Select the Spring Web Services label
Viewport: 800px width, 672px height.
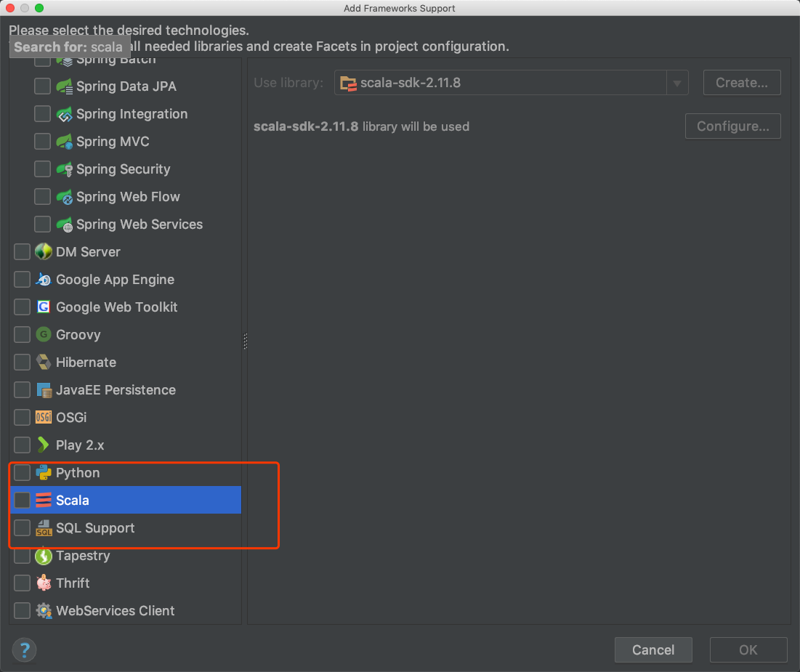140,224
